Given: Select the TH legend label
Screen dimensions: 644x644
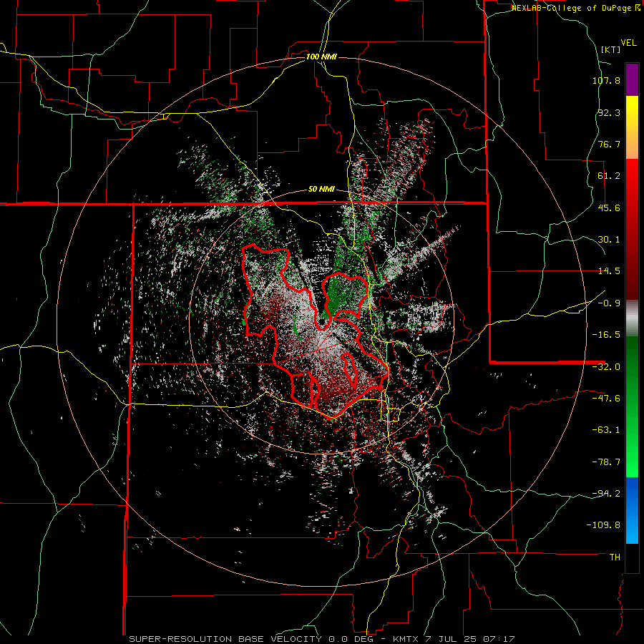Looking at the screenshot, I should coord(615,557).
